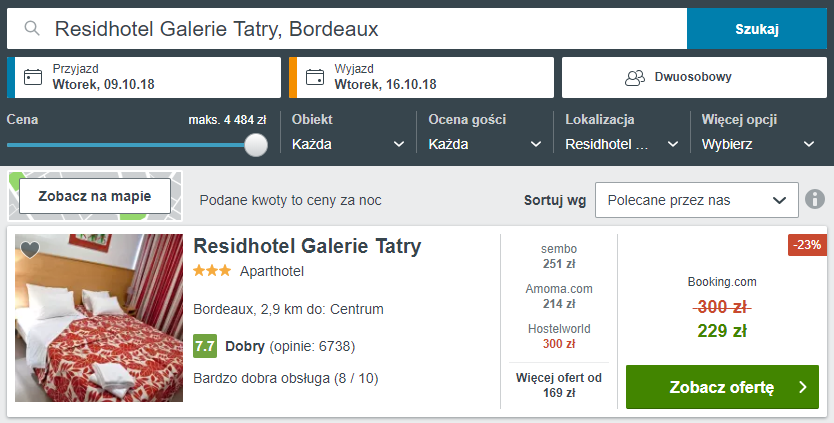Toggle the heart favorite on hotel photo
The image size is (834, 423).
[x=30, y=250]
